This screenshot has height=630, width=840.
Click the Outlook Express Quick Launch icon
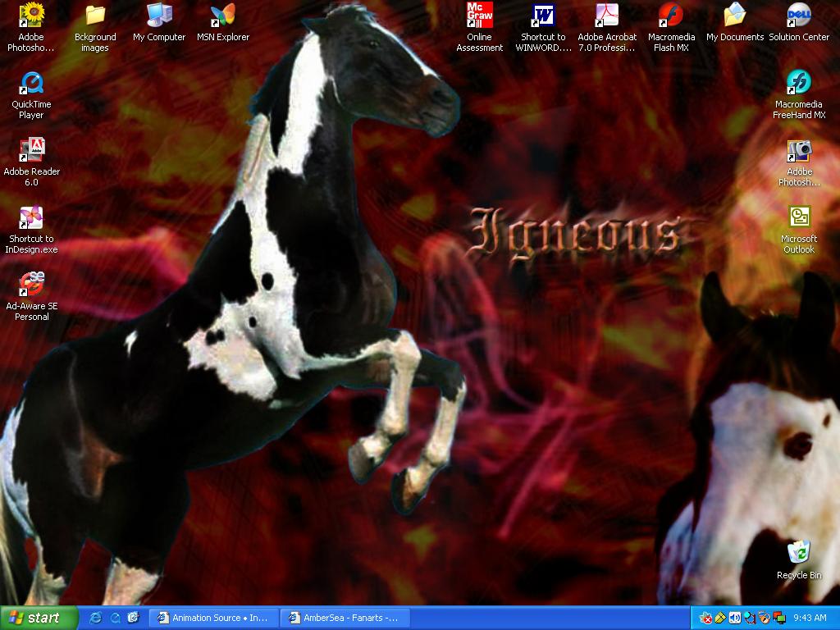134,618
